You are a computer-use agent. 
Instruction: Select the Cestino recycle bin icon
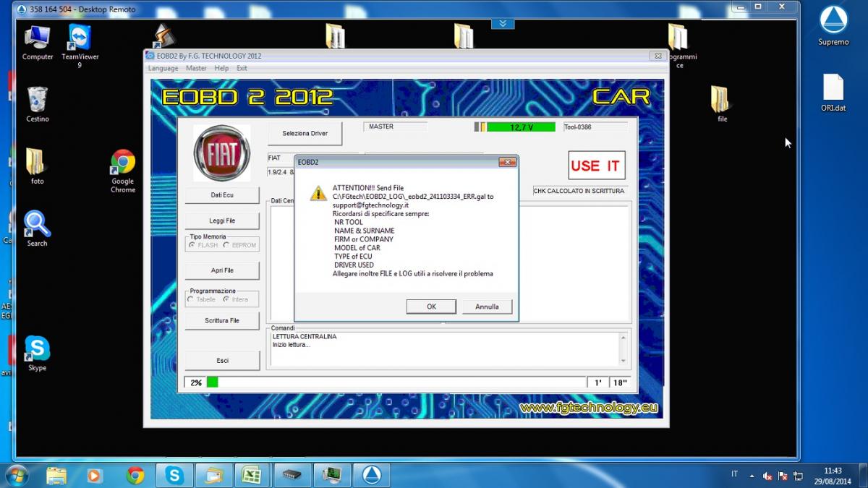pos(38,104)
